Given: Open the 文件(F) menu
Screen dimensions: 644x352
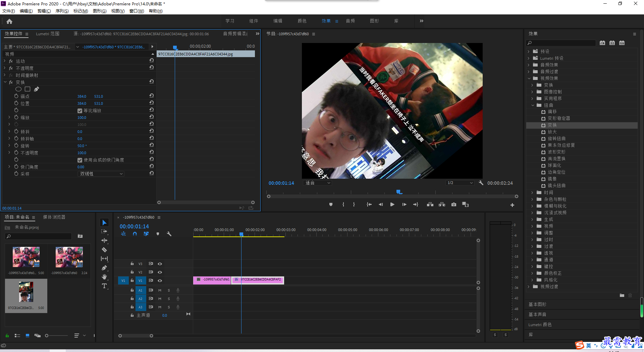Looking at the screenshot, I should pyautogui.click(x=9, y=11).
